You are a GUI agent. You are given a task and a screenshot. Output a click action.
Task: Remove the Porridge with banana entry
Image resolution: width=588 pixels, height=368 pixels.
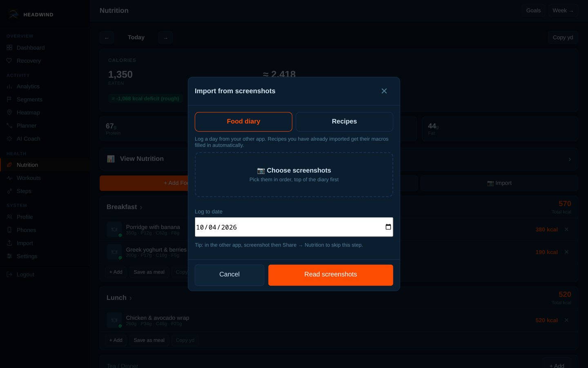coord(566,229)
